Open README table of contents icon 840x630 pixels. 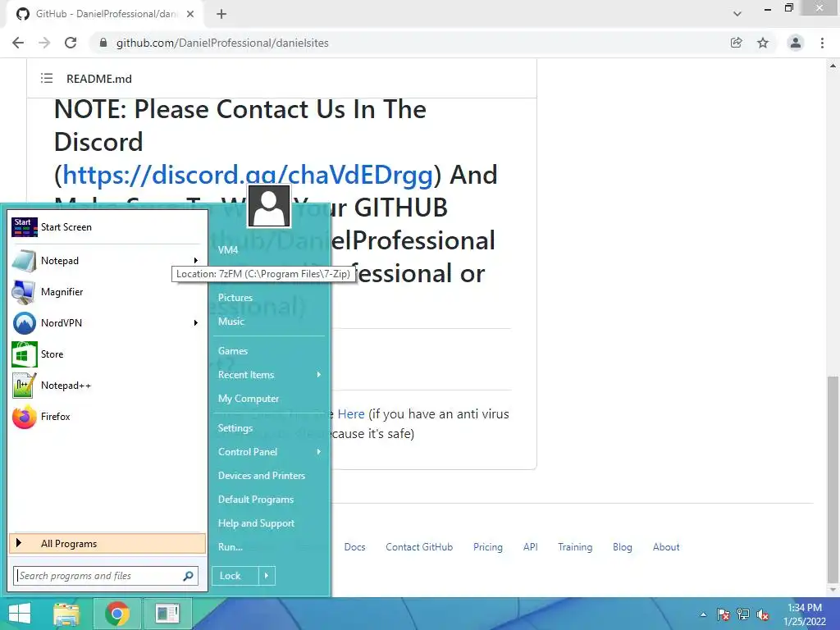47,79
